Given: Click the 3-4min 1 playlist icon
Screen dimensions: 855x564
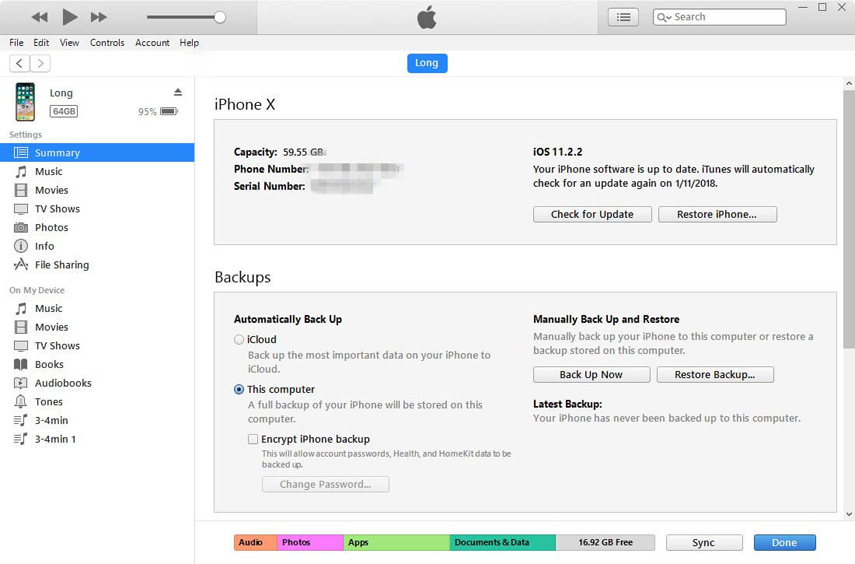Looking at the screenshot, I should 21,439.
